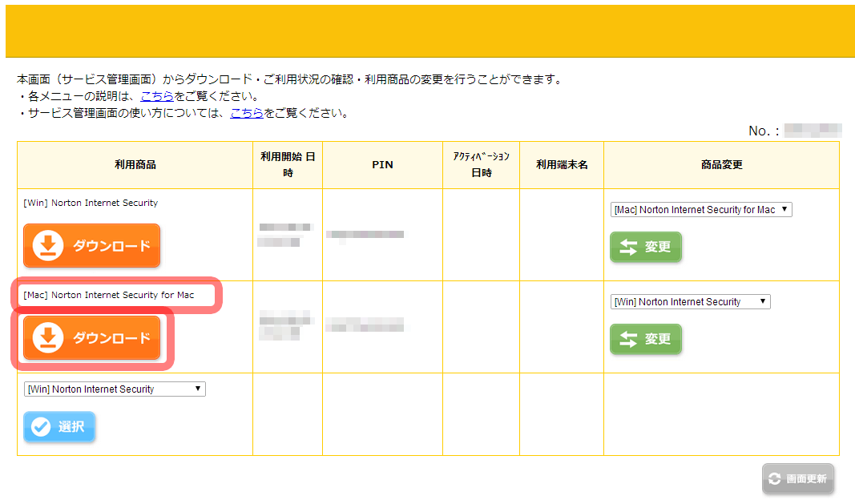Click the 変更 button in the [Win] product row
Image resolution: width=855 pixels, height=504 pixels.
pos(646,247)
